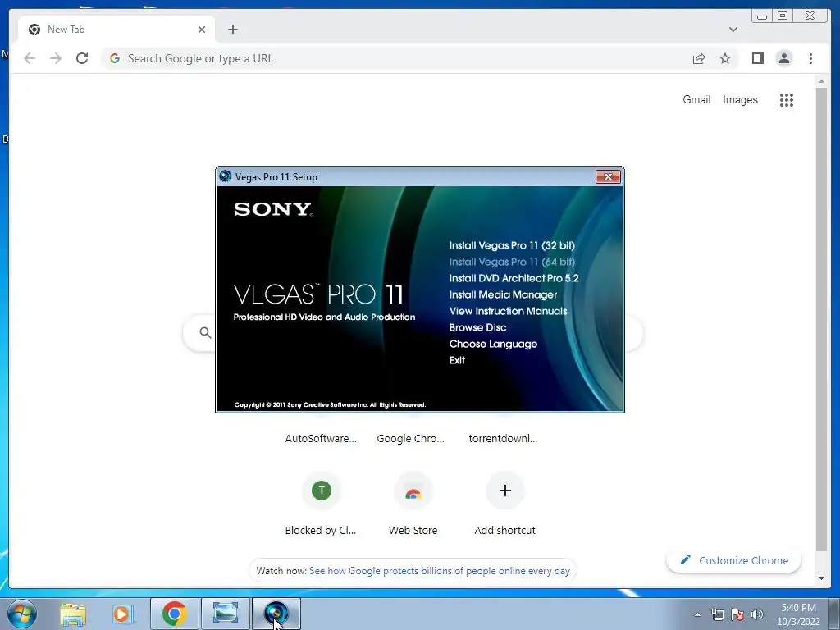Open Google Images link
Screen dimensions: 840x630
coord(740,99)
